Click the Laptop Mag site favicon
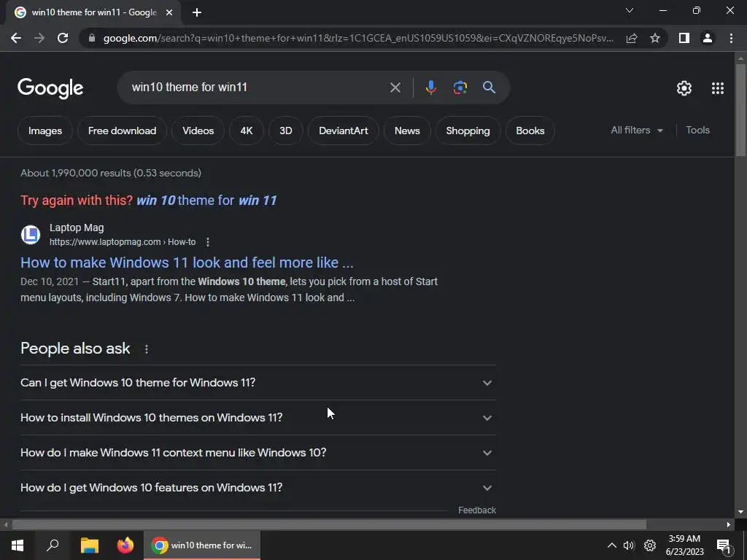The height and width of the screenshot is (560, 747). click(31, 235)
